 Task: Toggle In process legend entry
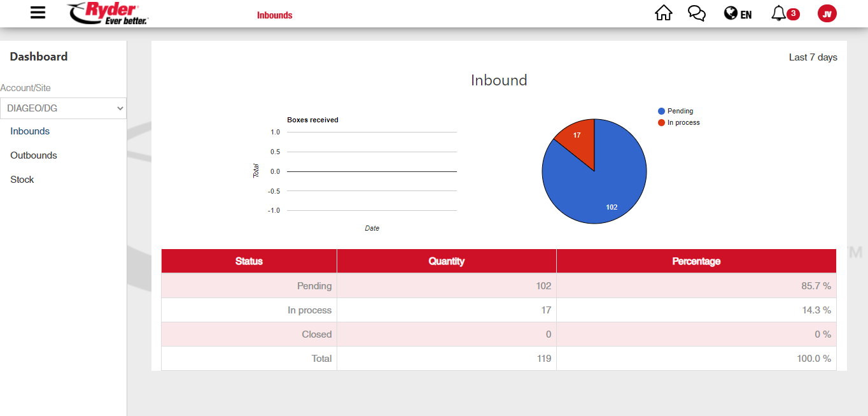point(683,122)
